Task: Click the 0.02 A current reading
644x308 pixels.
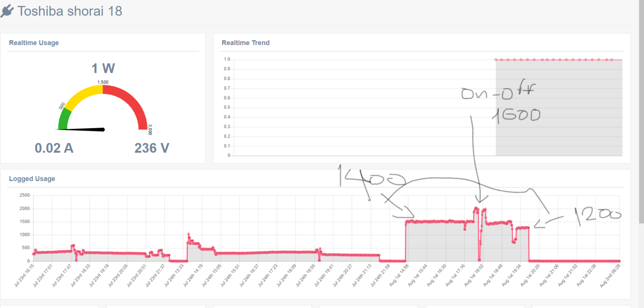Action: point(54,148)
